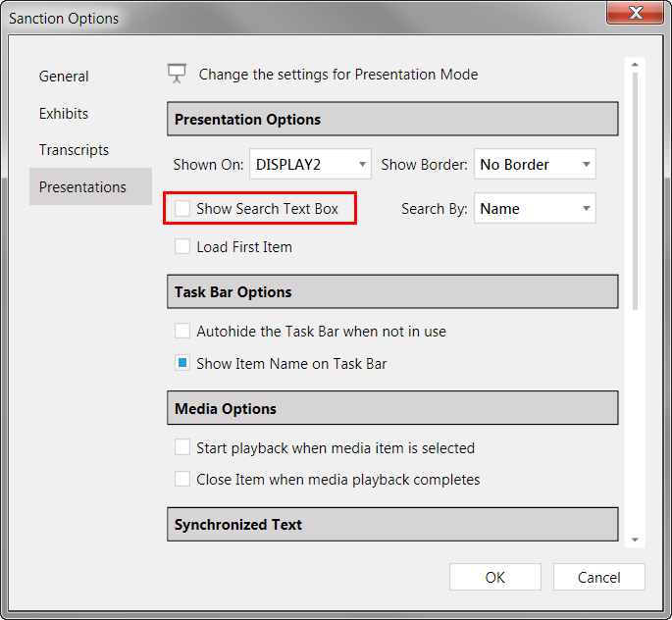Confirm settings with the OK button

(495, 577)
